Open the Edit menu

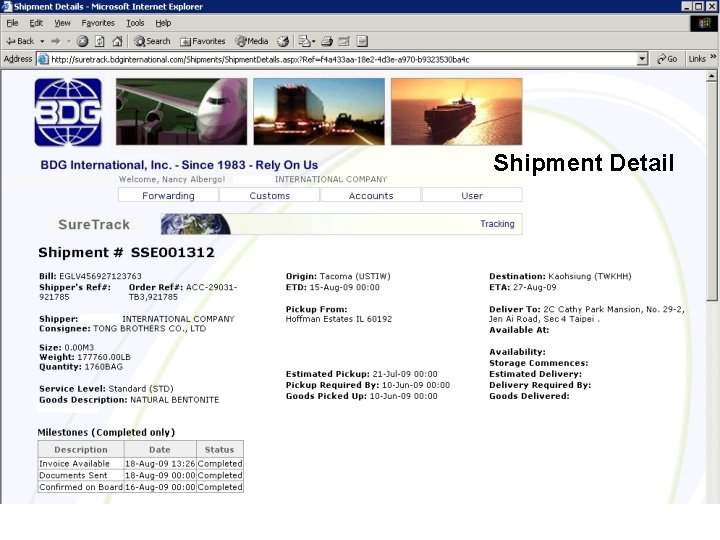[36, 23]
